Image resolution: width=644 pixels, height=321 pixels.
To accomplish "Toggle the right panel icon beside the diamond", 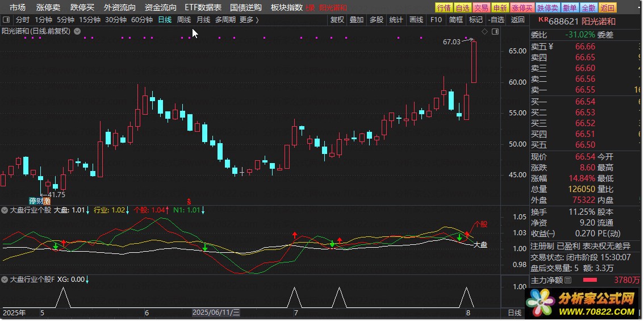I will 495,32.
